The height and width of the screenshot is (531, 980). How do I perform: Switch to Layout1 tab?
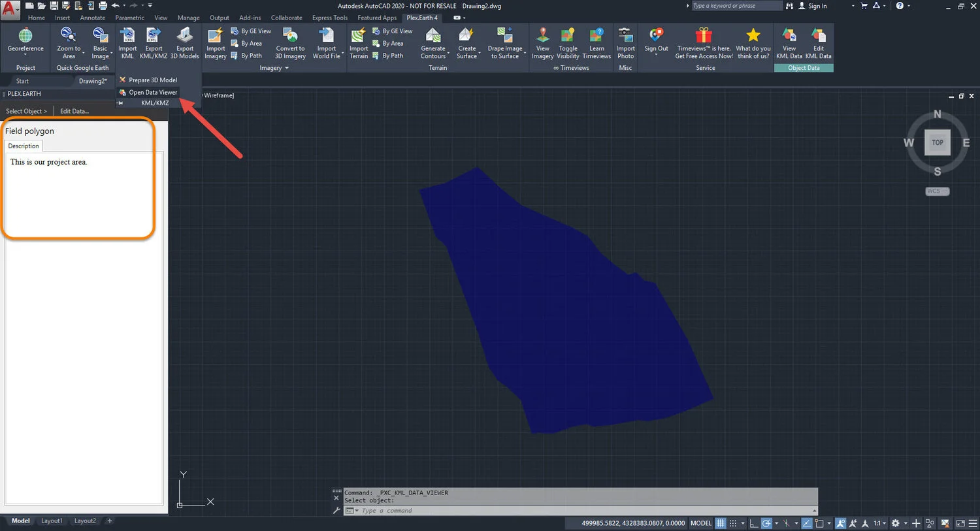(x=52, y=521)
